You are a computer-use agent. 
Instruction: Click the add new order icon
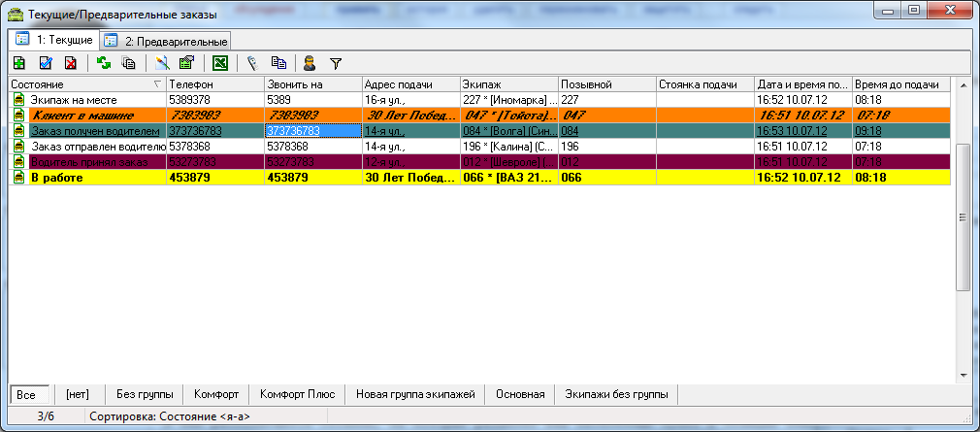point(18,64)
